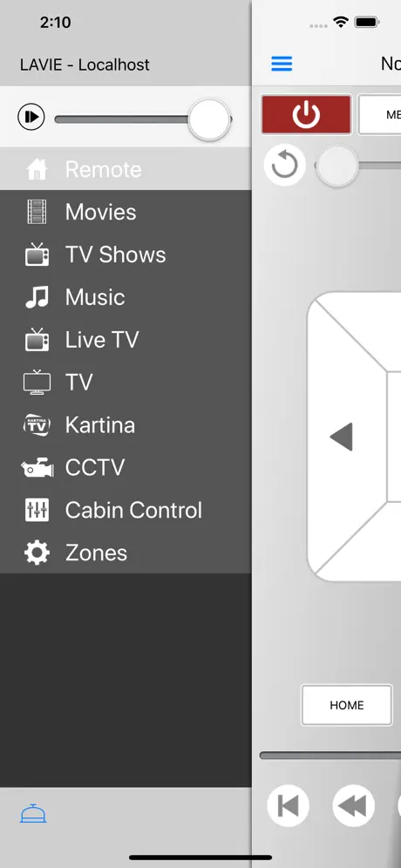Click the rewind button
The image size is (401, 868).
[x=353, y=805]
